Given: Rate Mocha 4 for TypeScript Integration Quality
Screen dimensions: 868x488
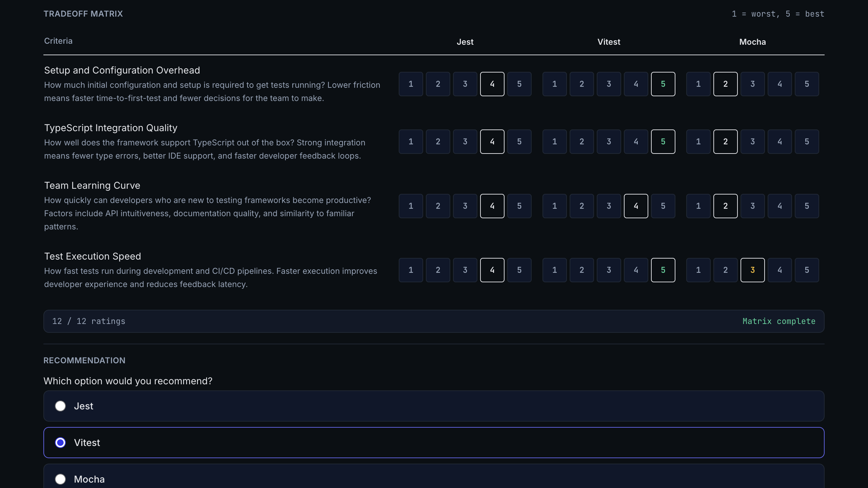Looking at the screenshot, I should pos(780,141).
